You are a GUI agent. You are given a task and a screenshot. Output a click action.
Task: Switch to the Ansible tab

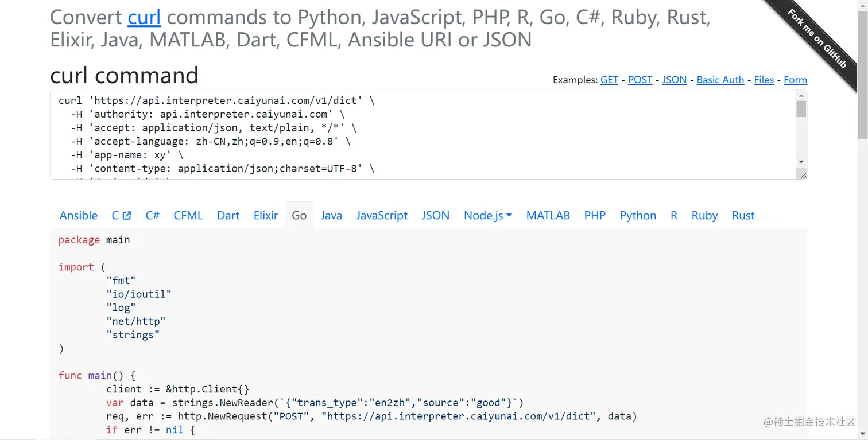pyautogui.click(x=79, y=216)
